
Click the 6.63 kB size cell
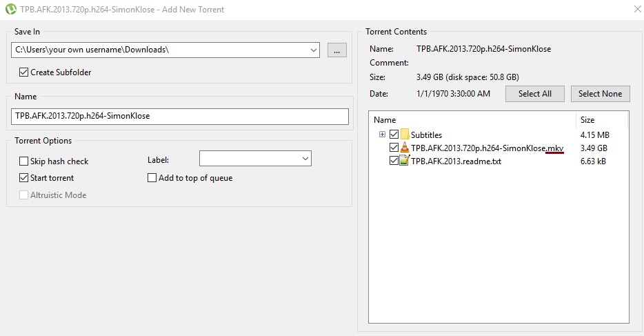(x=593, y=161)
